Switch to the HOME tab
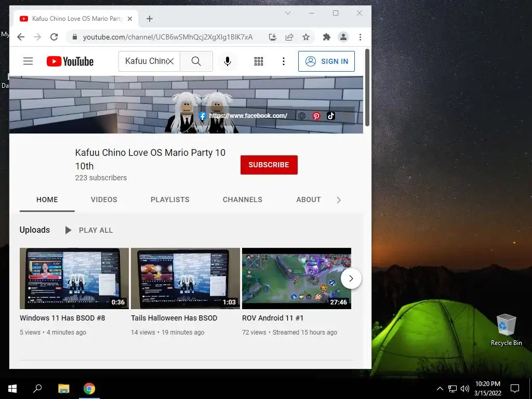 click(47, 199)
